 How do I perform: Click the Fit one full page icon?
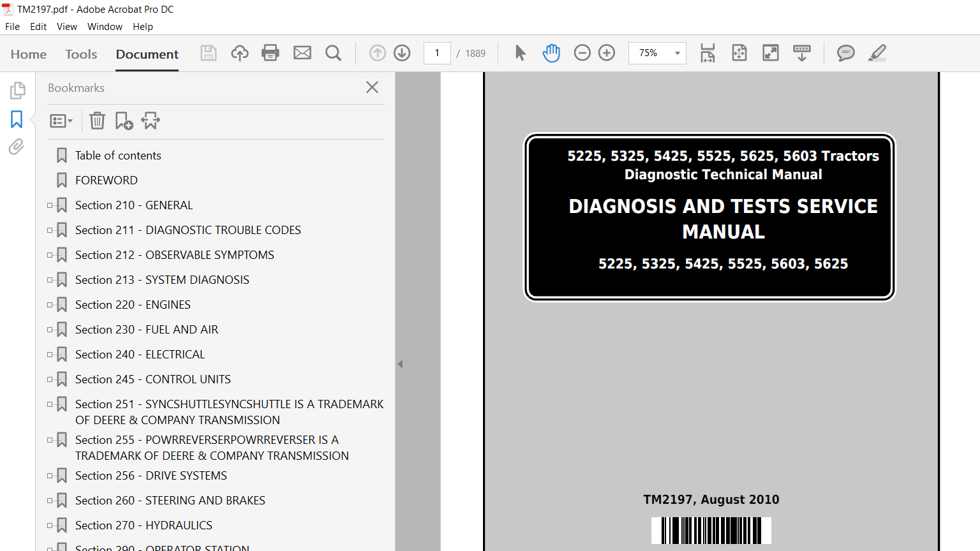739,53
